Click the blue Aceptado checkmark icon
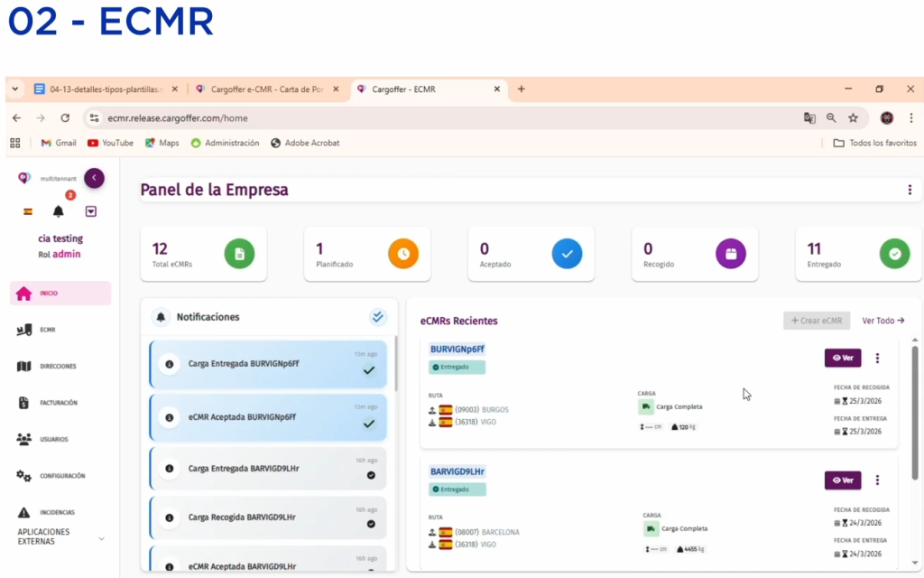Screen dimensions: 924x578 click(567, 254)
